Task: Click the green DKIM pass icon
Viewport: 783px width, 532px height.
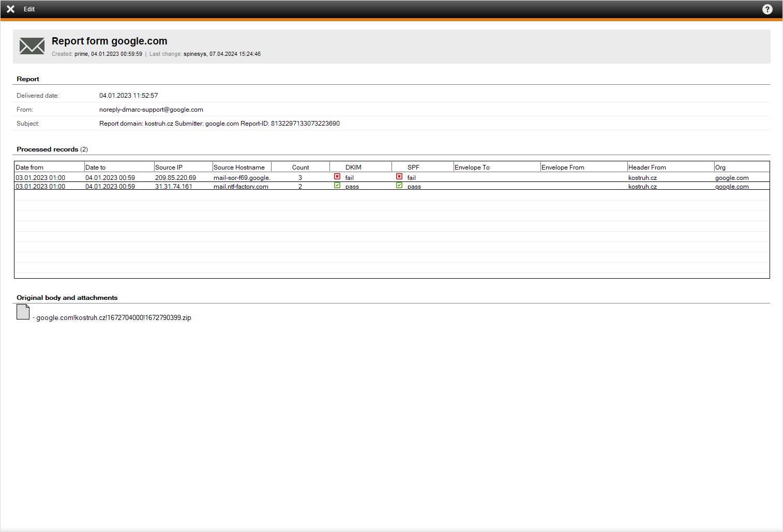Action: (337, 185)
